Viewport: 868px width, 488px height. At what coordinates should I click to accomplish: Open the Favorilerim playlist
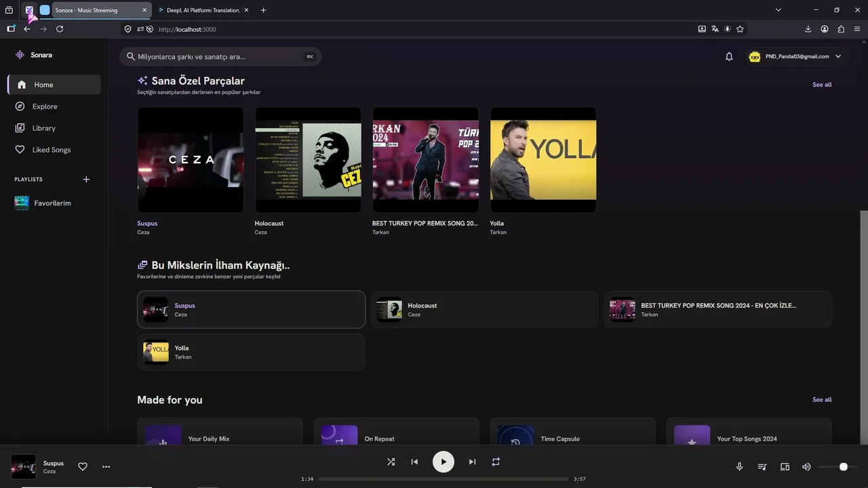click(x=54, y=203)
